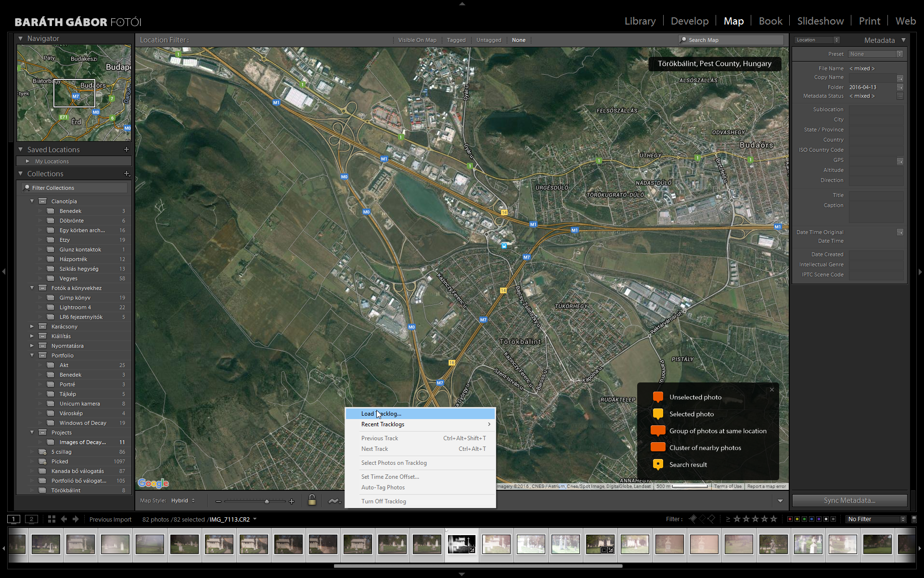This screenshot has width=924, height=578.
Task: Toggle the unflagged photos filter
Action: point(702,519)
